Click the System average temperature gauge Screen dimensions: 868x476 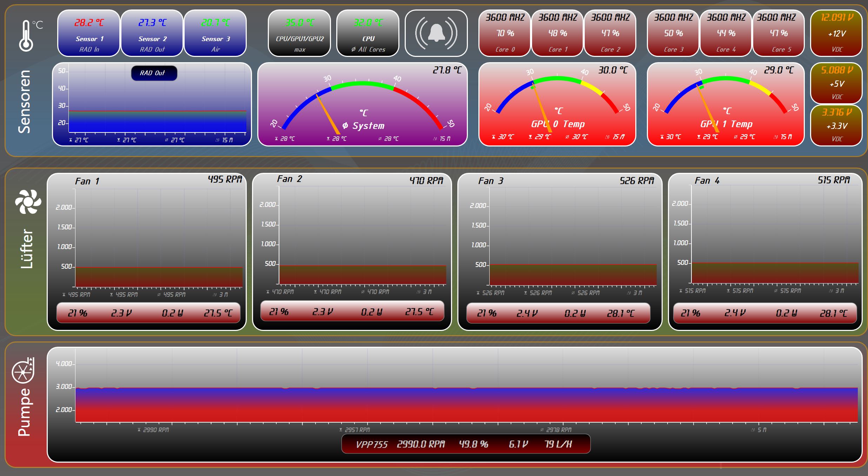click(x=362, y=104)
